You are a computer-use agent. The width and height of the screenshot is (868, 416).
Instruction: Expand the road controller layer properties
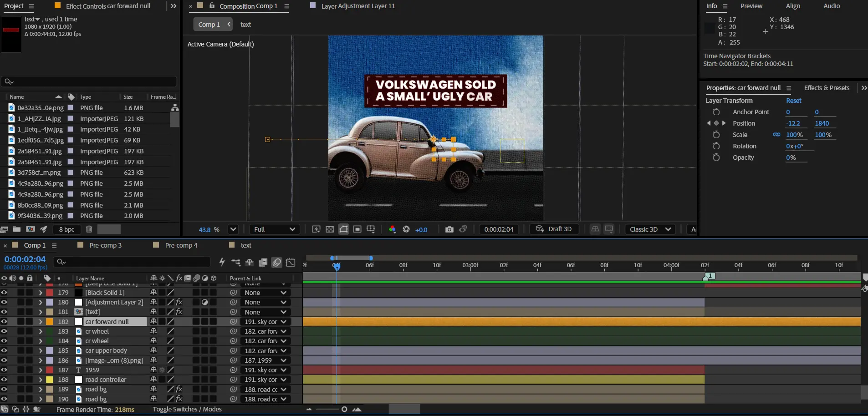[x=41, y=380]
